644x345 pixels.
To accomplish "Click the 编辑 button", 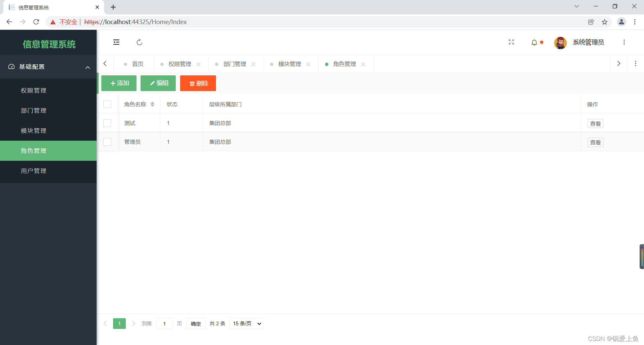I will coord(158,83).
